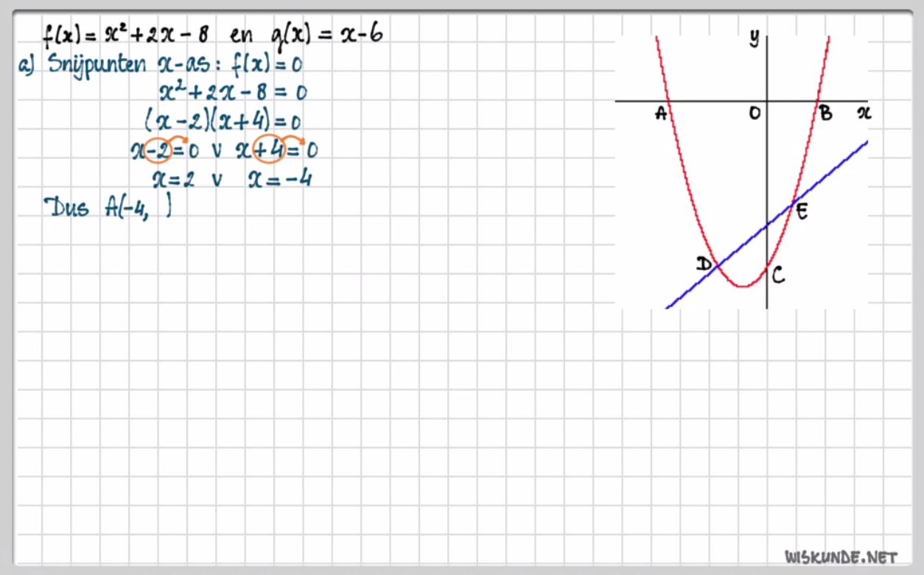Click the bottom vertex of the red parabola
The height and width of the screenshot is (575, 924).
coord(743,286)
